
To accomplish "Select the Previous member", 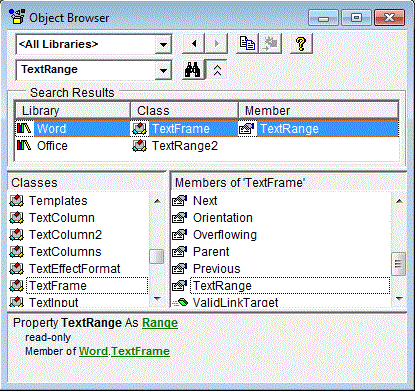I will 216,269.
